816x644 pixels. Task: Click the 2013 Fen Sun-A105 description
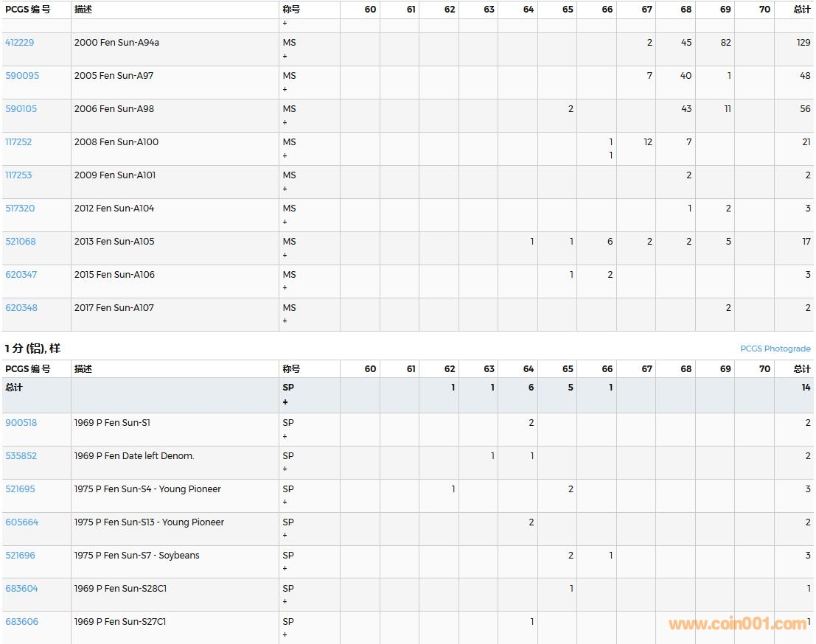click(114, 242)
